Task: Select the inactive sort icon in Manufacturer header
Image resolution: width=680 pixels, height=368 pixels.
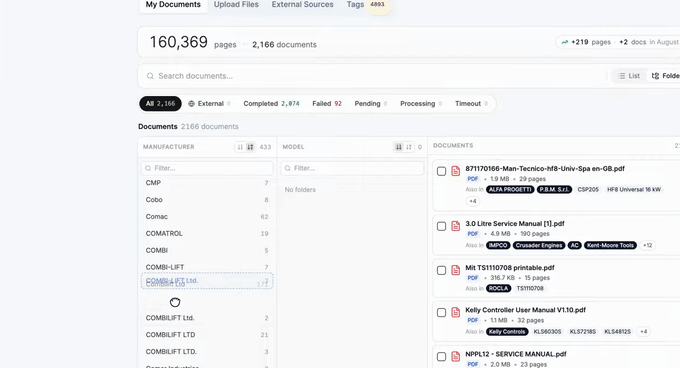Action: (240, 147)
